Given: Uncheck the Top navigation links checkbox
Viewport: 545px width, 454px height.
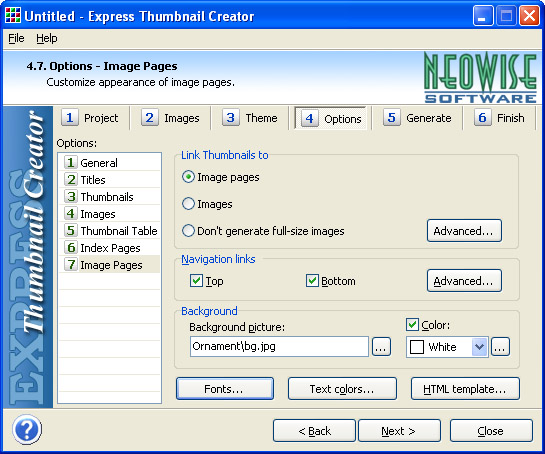Looking at the screenshot, I should [196, 281].
